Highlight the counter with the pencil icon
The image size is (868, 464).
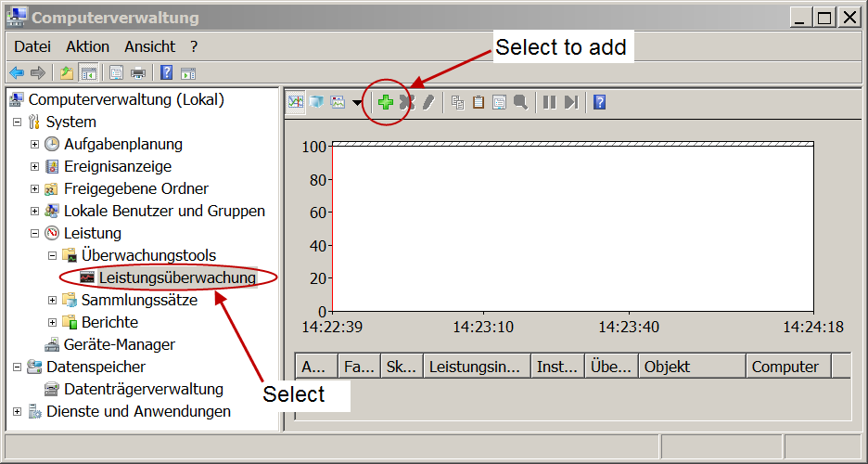(x=428, y=102)
